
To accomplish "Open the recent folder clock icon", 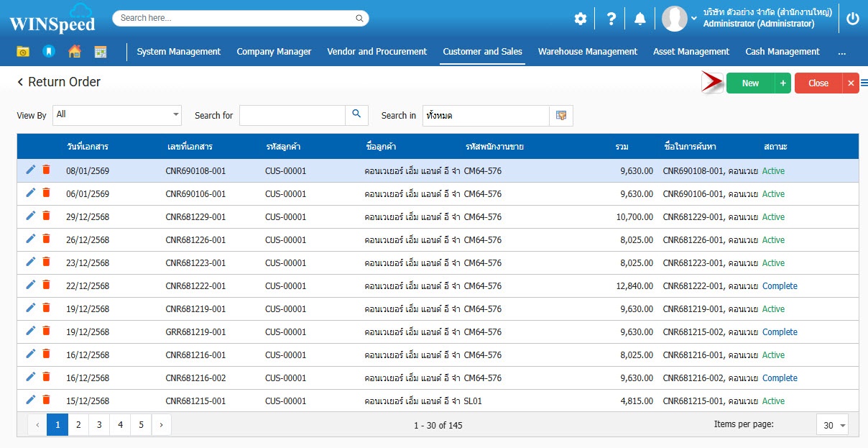I will coord(23,52).
